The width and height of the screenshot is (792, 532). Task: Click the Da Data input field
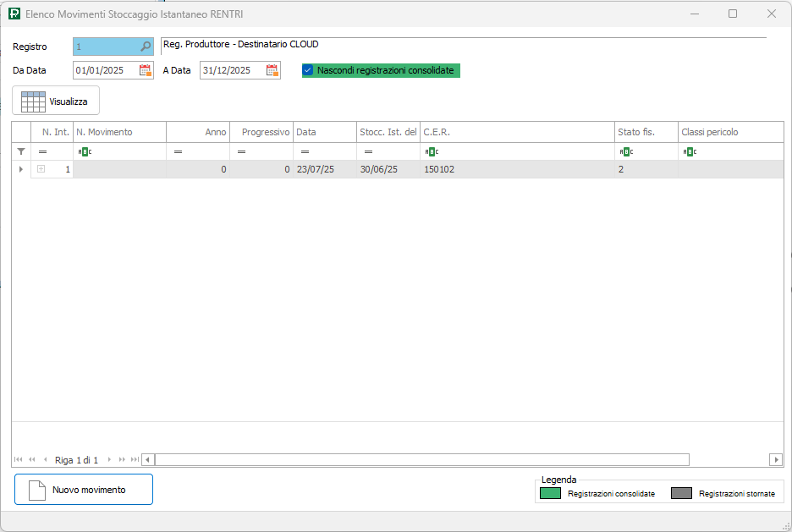coord(104,70)
